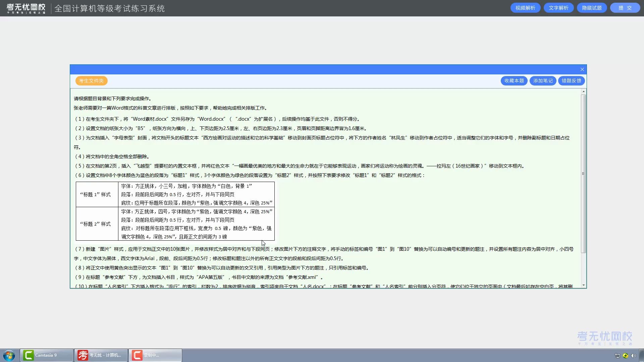
Task: Click 添加笔记 to add a note
Action: tap(542, 81)
